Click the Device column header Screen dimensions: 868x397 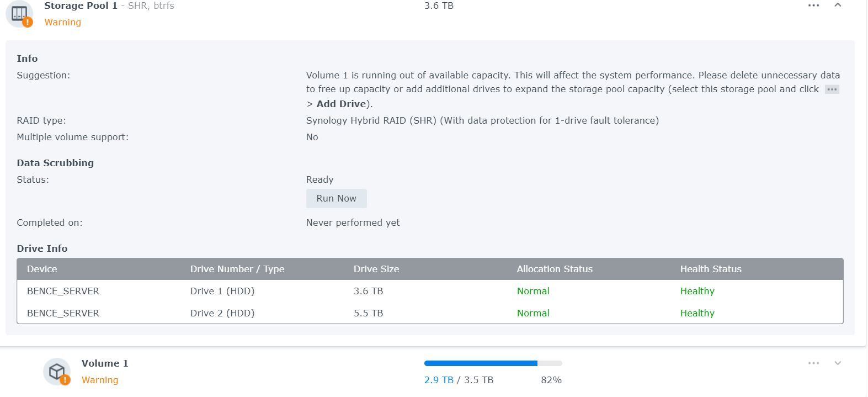(x=42, y=269)
